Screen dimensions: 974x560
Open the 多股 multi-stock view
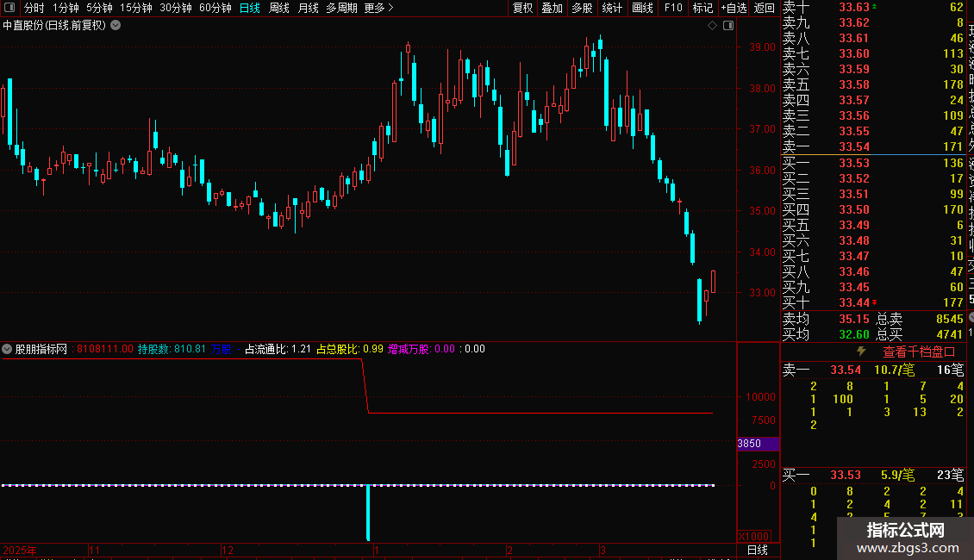[x=582, y=8]
